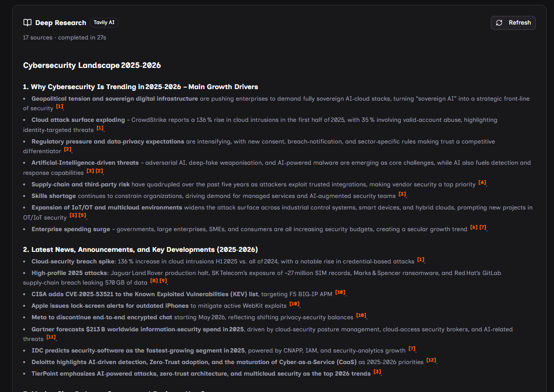Image resolution: width=554 pixels, height=392 pixels.
Task: Click bold text "Apple issues lock-screen alerts for outdated iPhones"
Action: pyautogui.click(x=110, y=306)
